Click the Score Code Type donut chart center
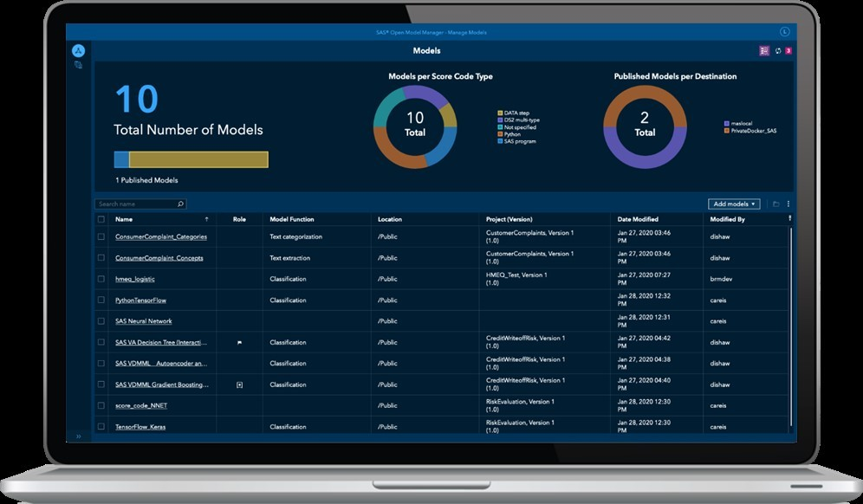 coord(415,126)
